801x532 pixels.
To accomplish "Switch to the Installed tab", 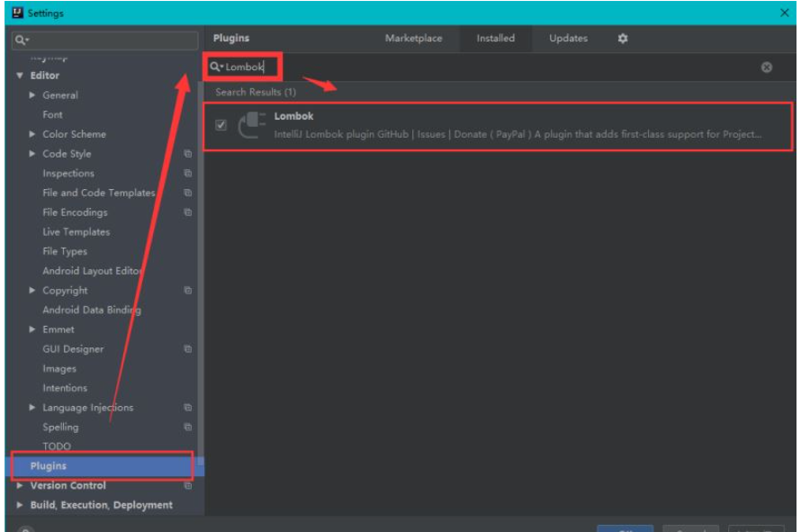I will click(496, 39).
